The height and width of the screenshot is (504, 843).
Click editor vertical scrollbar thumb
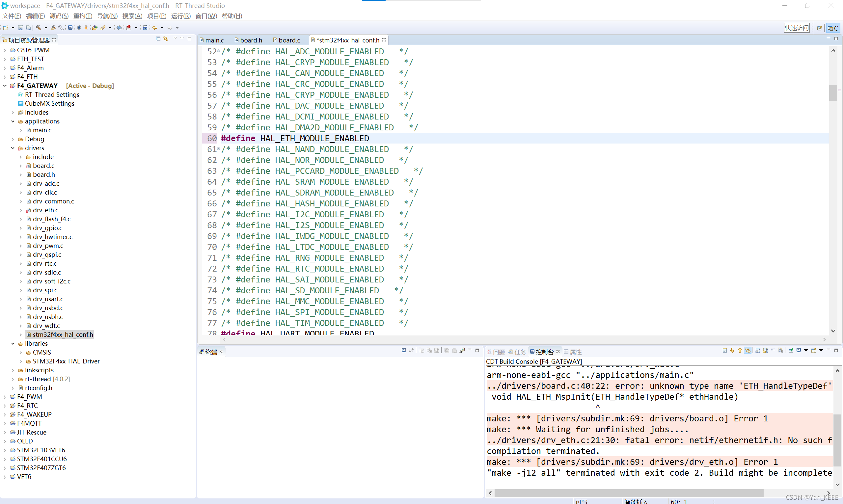[x=833, y=93]
